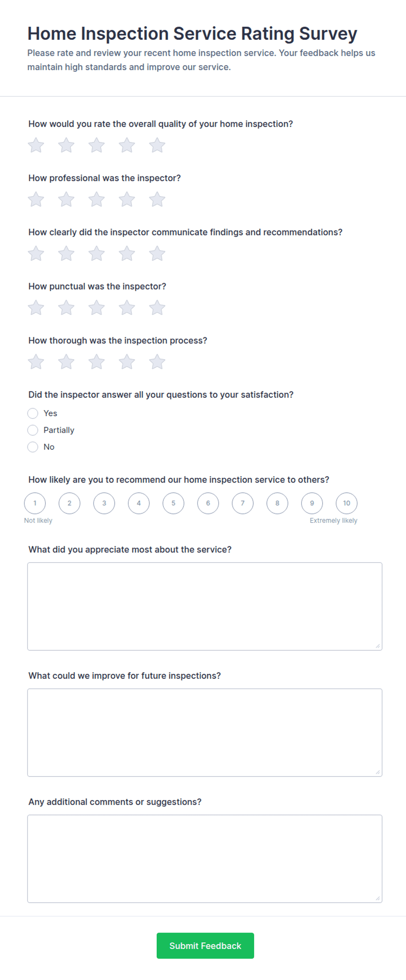Viewport: 406px width, 980px height.
Task: Mark professionalism with the first star
Action: [x=36, y=200]
